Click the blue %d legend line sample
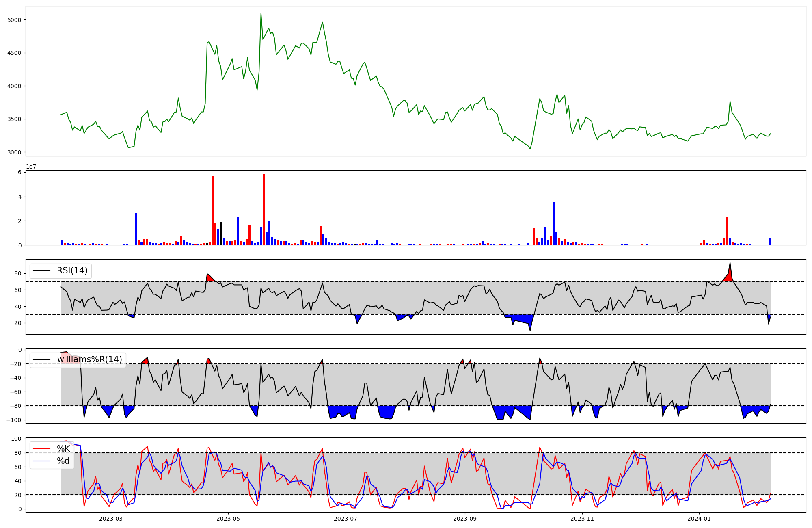812x528 pixels. [41, 461]
